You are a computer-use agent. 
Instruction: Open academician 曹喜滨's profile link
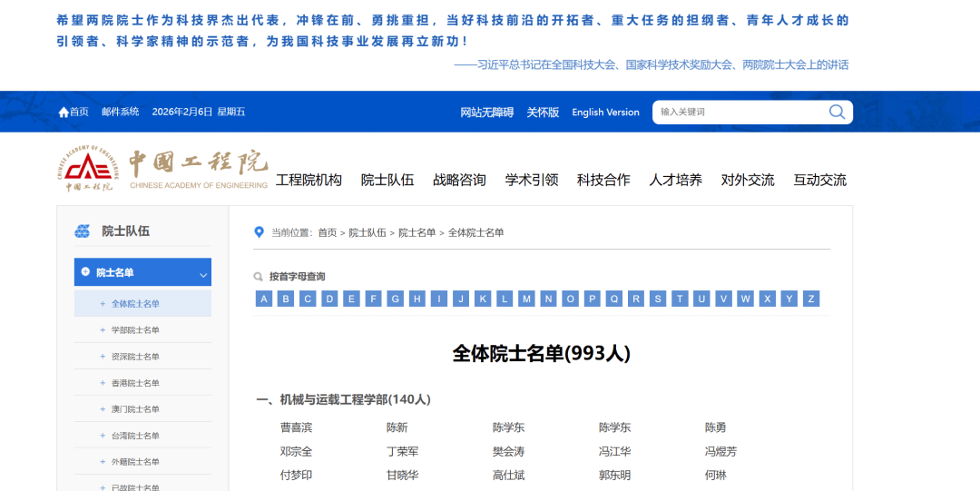[x=296, y=427]
